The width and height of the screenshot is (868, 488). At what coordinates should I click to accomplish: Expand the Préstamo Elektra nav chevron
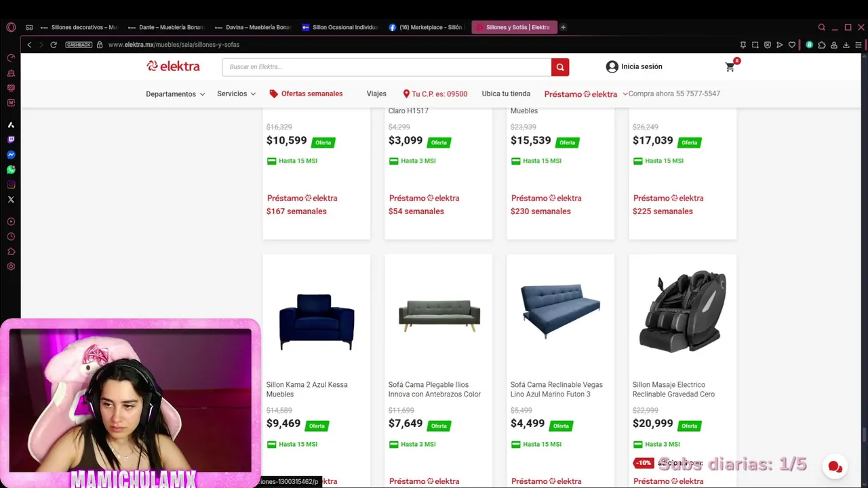[x=625, y=94]
